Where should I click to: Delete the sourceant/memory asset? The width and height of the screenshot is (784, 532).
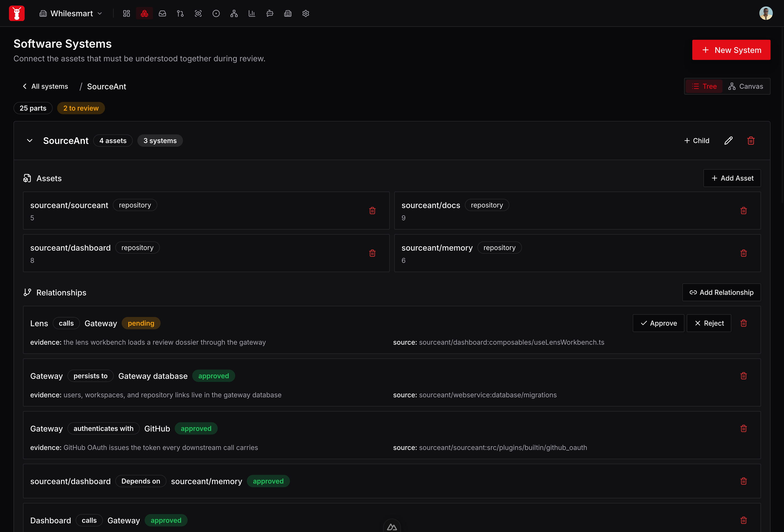743,253
